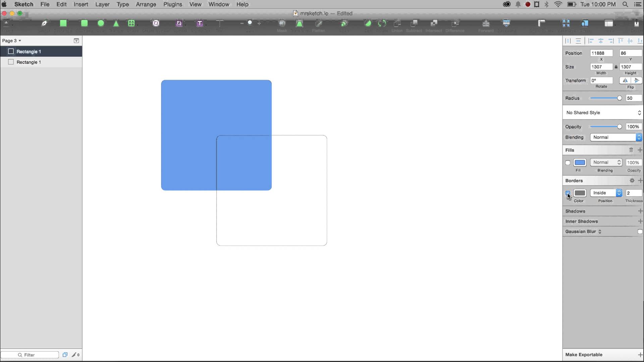Delete unused fills with trash icon
Image resolution: width=644 pixels, height=362 pixels.
tap(631, 150)
